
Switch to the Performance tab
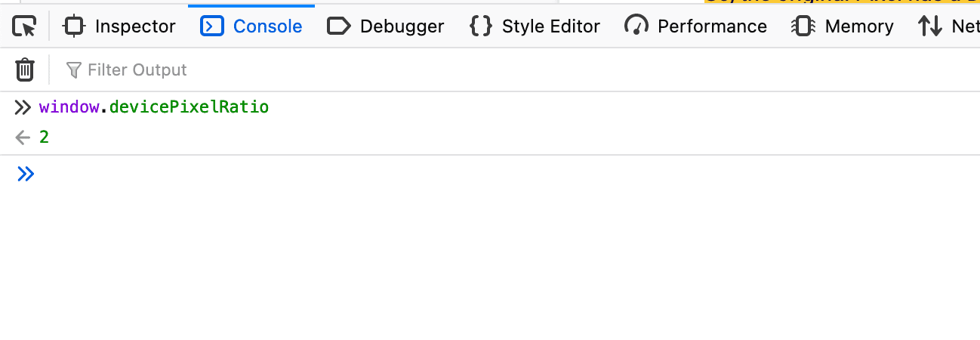[x=712, y=27]
